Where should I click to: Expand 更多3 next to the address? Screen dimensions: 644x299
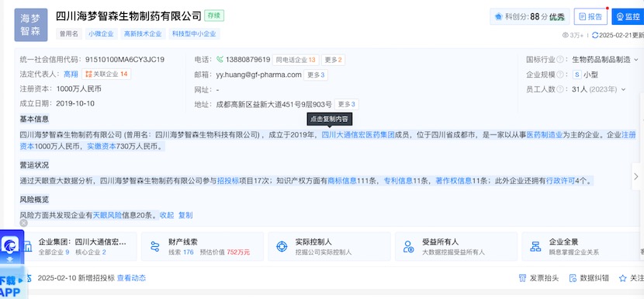point(347,104)
